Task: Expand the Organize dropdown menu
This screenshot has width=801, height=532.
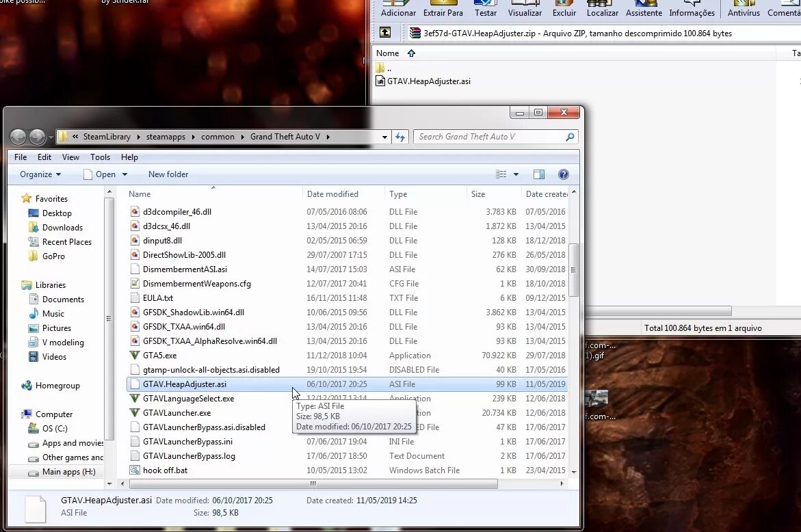Action: 40,174
